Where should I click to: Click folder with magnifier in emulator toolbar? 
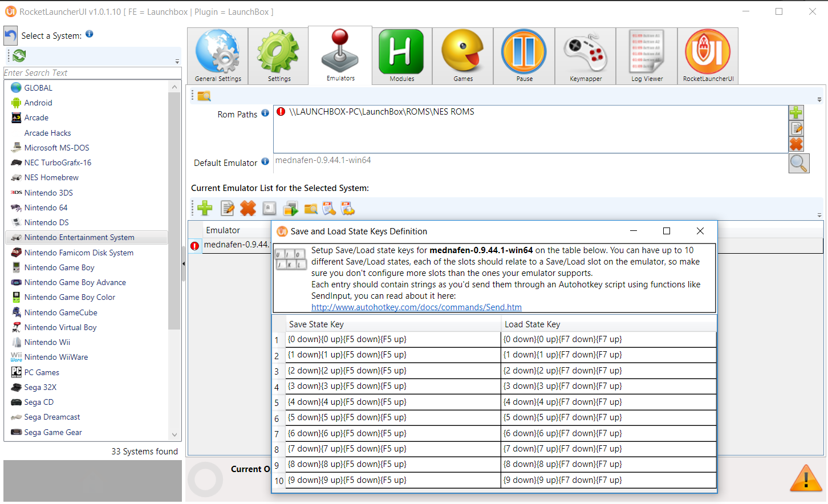pyautogui.click(x=311, y=209)
